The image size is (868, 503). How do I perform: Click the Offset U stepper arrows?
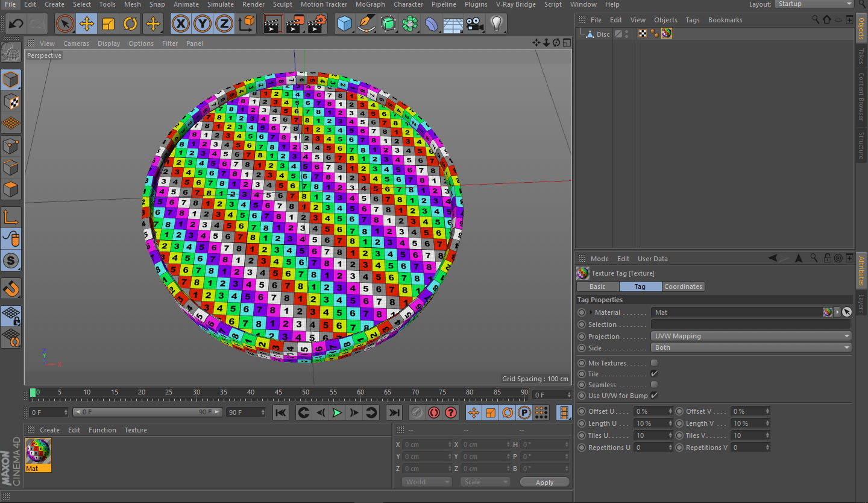click(x=670, y=411)
